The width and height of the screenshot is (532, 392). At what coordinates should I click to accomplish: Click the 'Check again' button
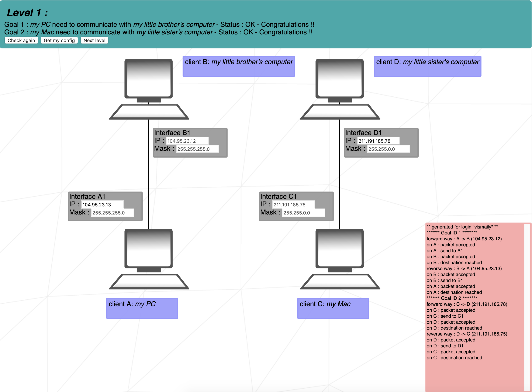(21, 40)
